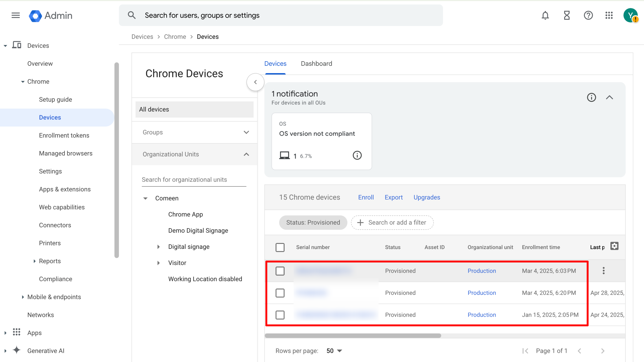Open Setup guide in sidebar
The height and width of the screenshot is (362, 644).
click(55, 100)
